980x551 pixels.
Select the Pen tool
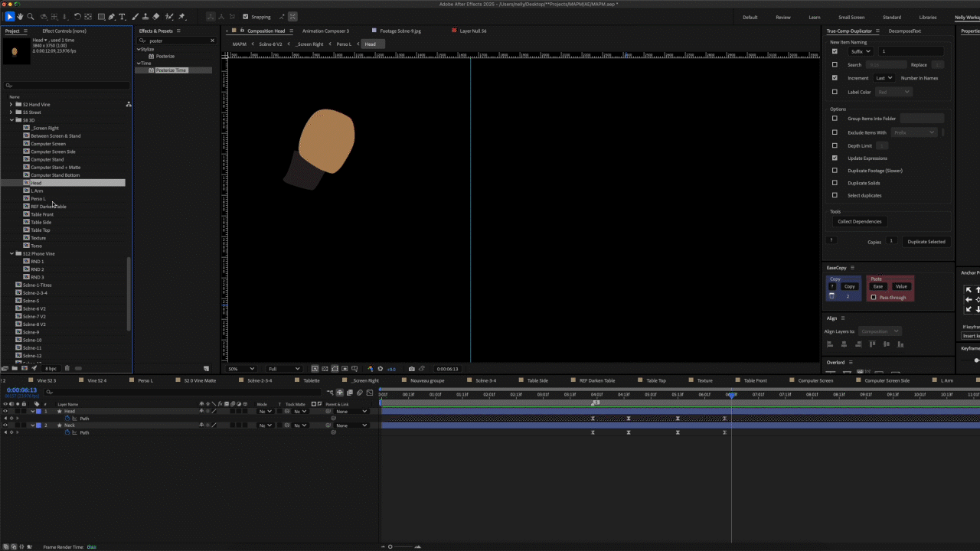112,17
